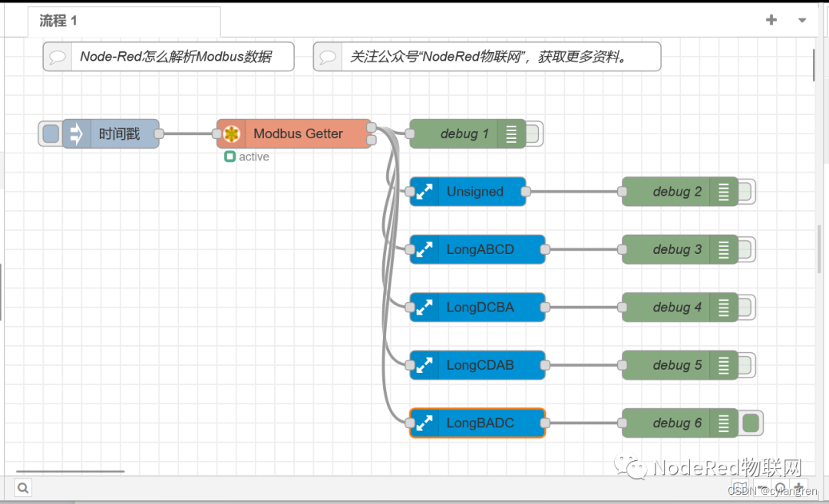The height and width of the screenshot is (504, 829).
Task: Open the workspace search magnifier at bottom left
Action: point(22,487)
